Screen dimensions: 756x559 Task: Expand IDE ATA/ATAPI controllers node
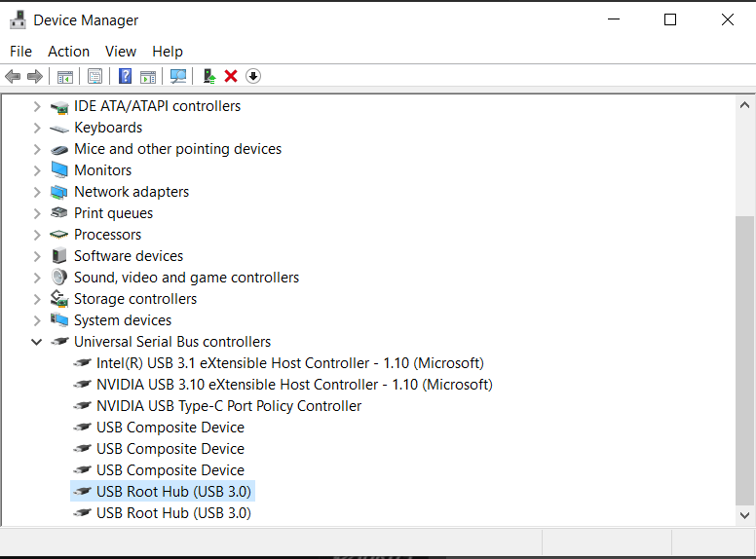tap(37, 106)
